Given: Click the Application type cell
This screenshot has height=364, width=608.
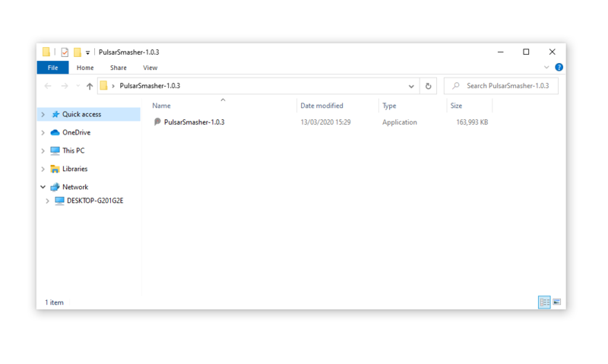Looking at the screenshot, I should coord(400,122).
